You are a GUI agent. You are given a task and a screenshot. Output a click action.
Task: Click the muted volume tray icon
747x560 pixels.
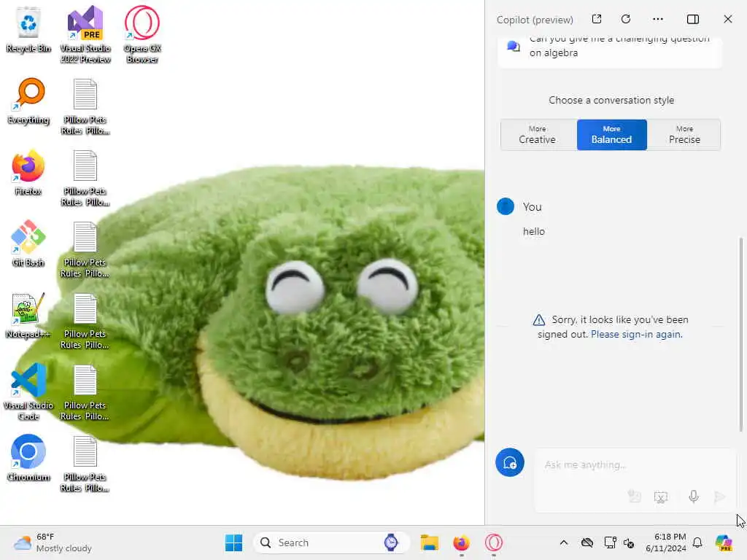pyautogui.click(x=629, y=542)
